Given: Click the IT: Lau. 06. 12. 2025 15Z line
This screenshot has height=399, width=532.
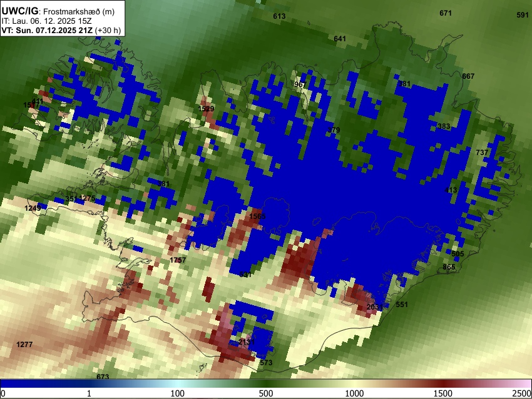Looking at the screenshot, I should 46,21.
